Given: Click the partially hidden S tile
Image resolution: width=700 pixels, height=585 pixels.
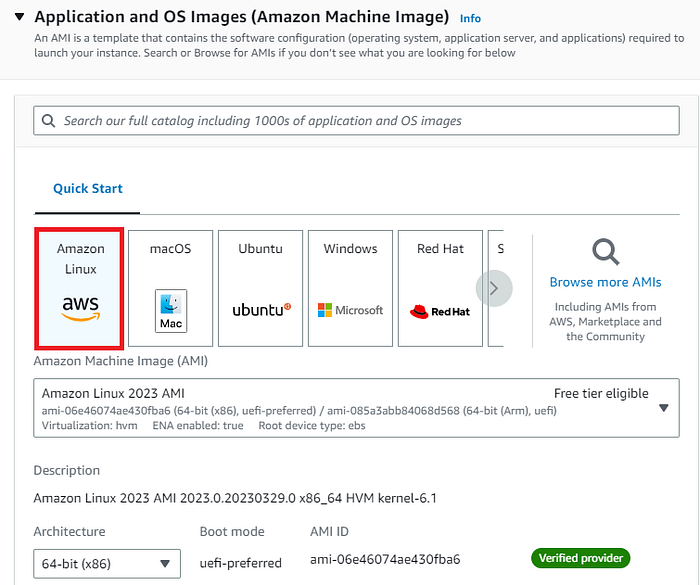Looking at the screenshot, I should [496, 288].
